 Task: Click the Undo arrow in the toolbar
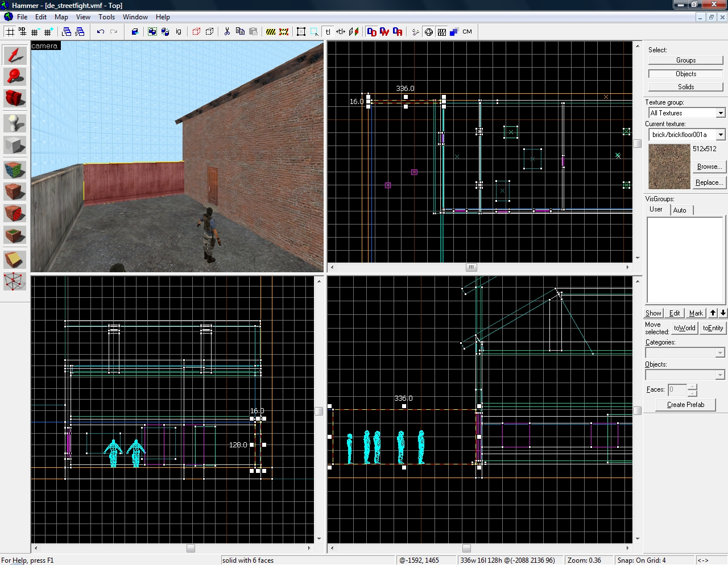click(x=101, y=32)
